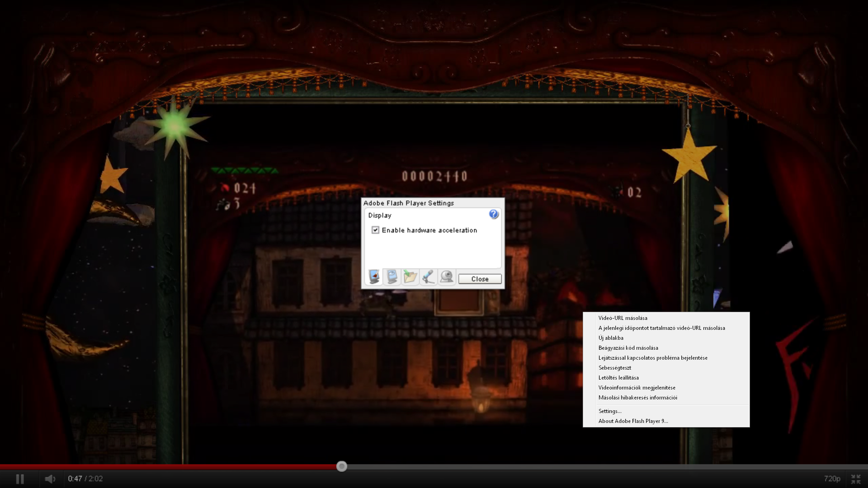Toggle Enable hardware acceleration checkbox
Viewport: 868px width, 488px height.
click(375, 230)
